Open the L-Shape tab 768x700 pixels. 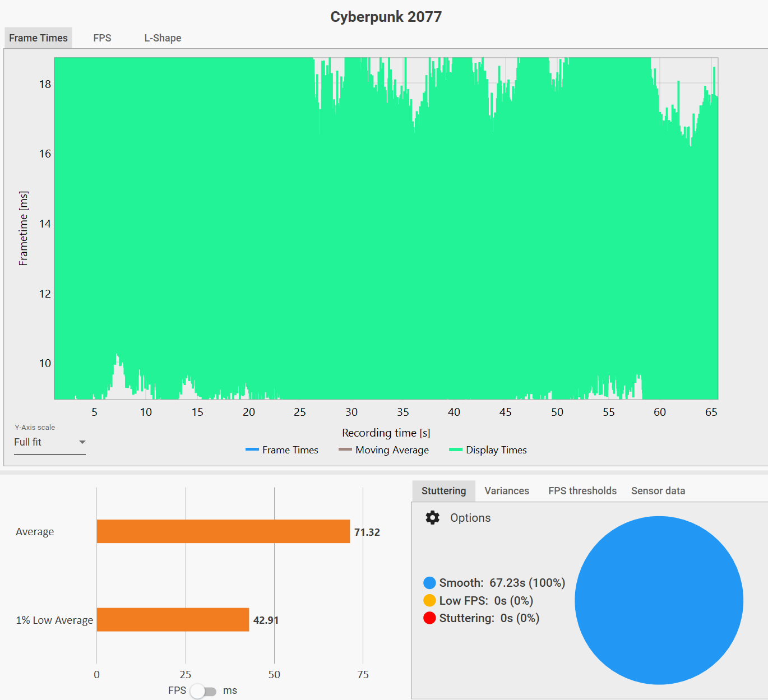click(x=163, y=38)
